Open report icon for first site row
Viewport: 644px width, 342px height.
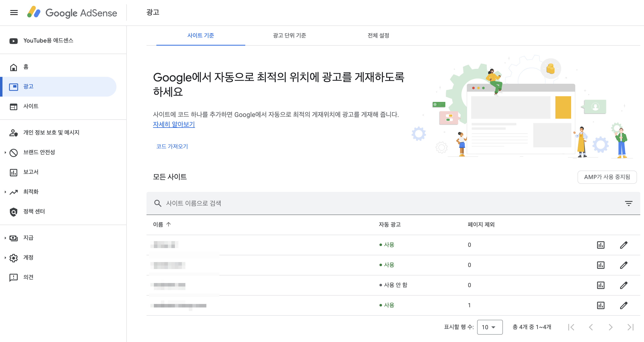(601, 245)
